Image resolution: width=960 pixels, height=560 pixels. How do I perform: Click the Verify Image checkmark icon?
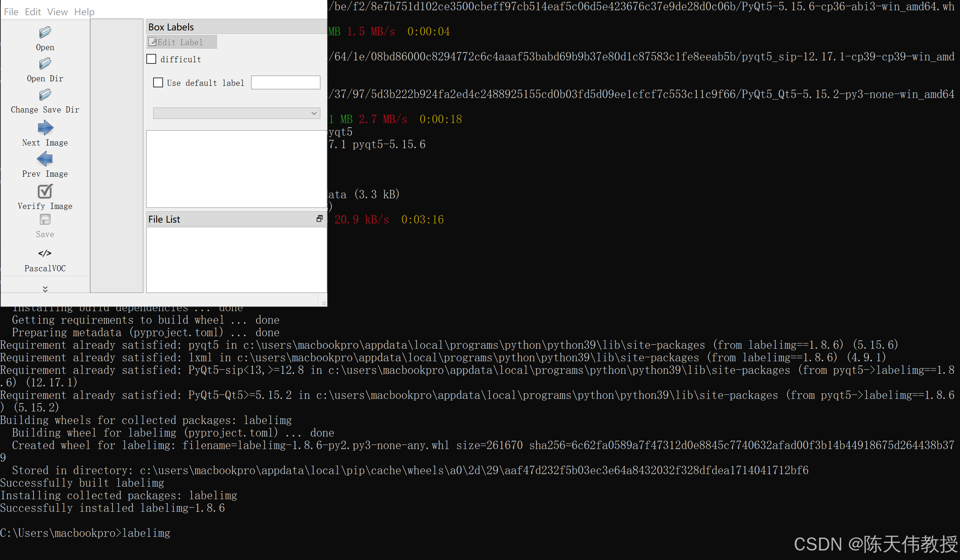(45, 191)
